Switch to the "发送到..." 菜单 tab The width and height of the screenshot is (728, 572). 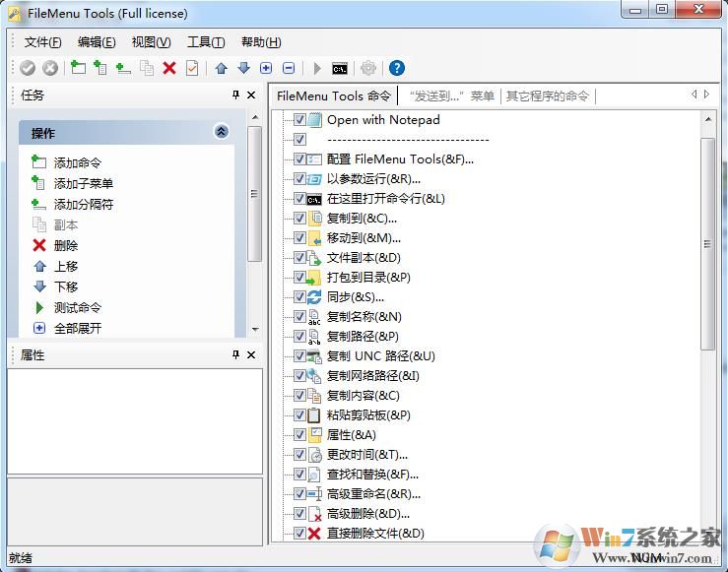(451, 96)
